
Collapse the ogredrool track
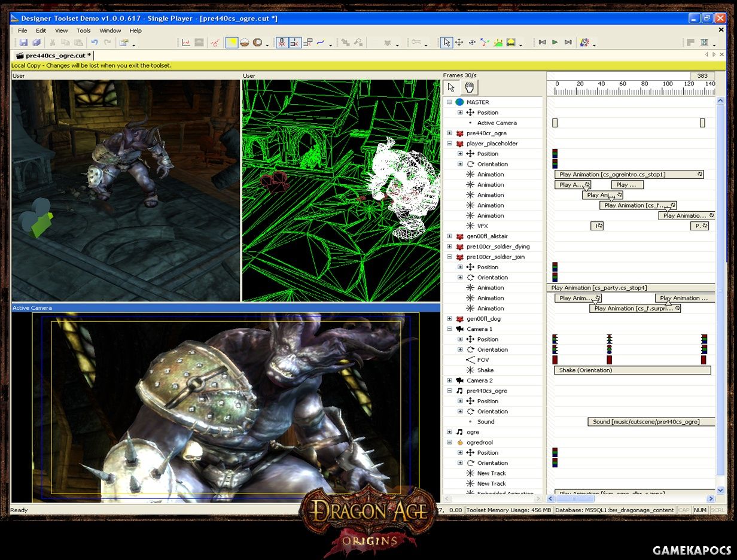coord(449,442)
